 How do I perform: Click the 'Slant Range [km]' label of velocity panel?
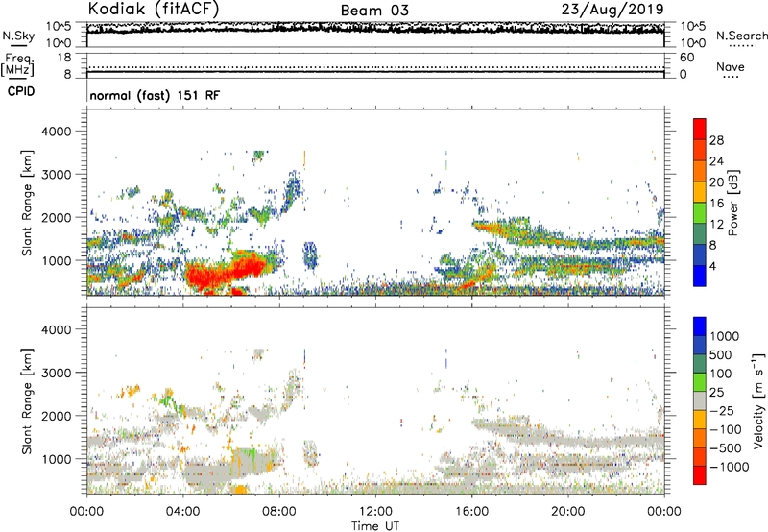pyautogui.click(x=27, y=401)
